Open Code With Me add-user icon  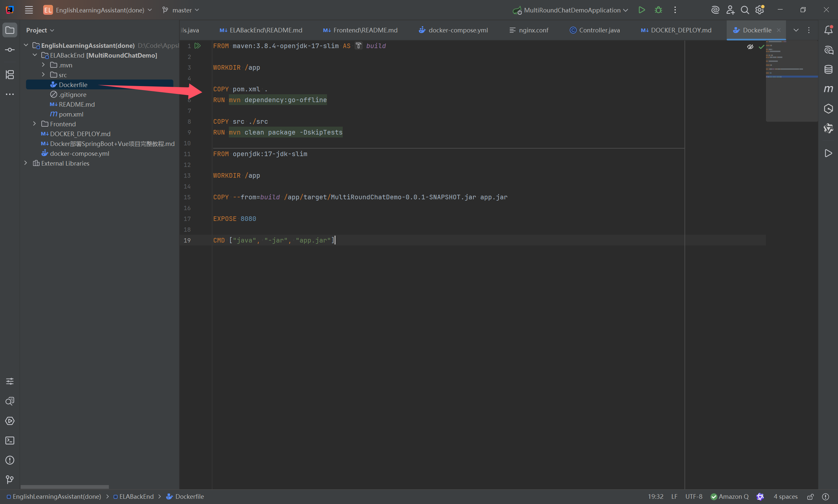(730, 10)
